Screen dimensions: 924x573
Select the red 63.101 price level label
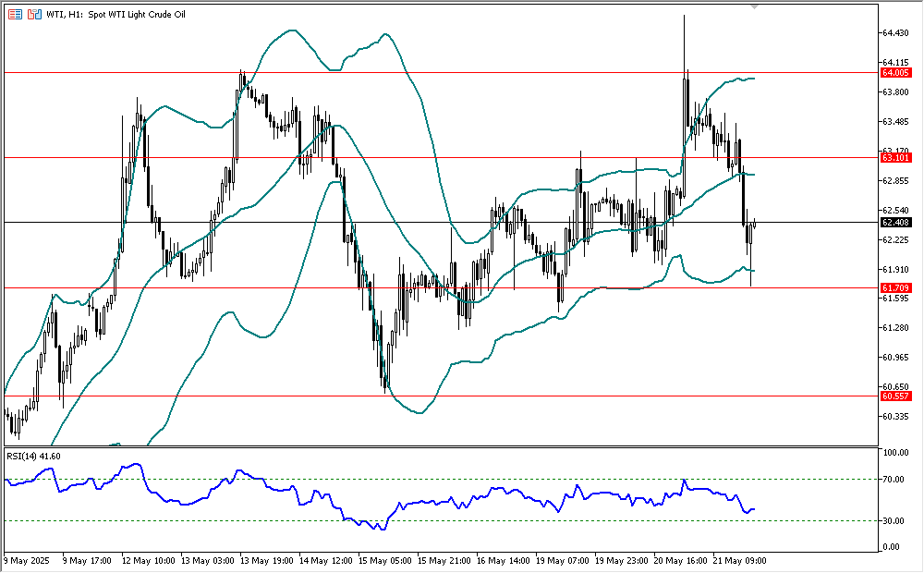(x=895, y=158)
